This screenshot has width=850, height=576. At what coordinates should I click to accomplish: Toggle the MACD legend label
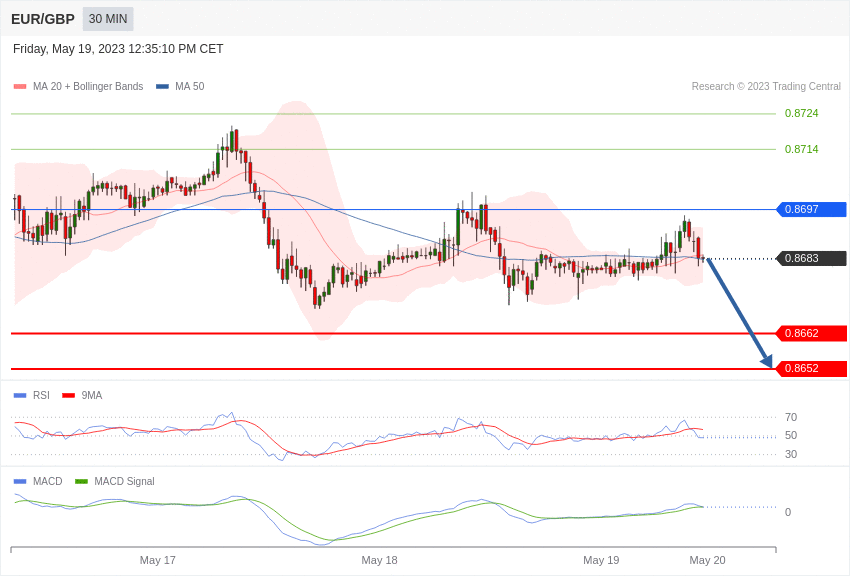[x=48, y=481]
